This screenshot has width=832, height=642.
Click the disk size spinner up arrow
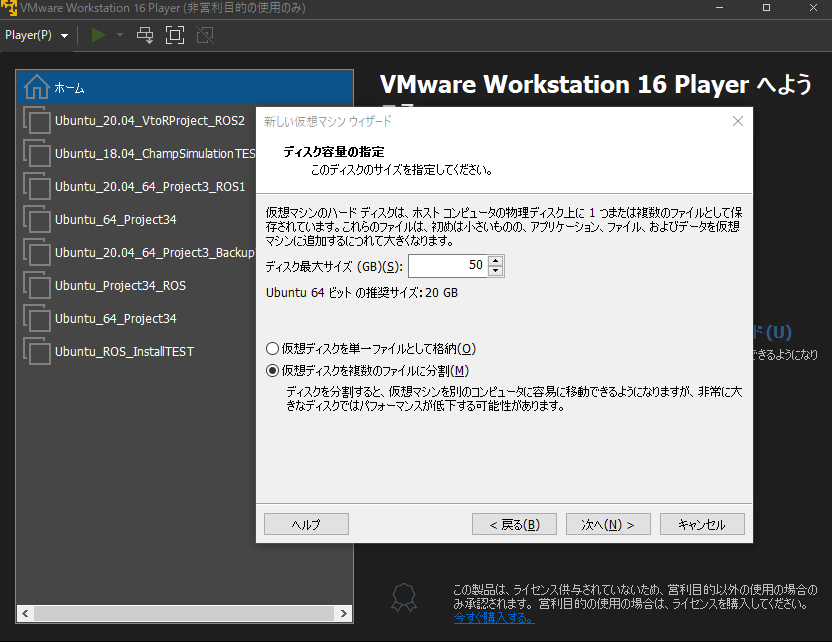coord(496,262)
